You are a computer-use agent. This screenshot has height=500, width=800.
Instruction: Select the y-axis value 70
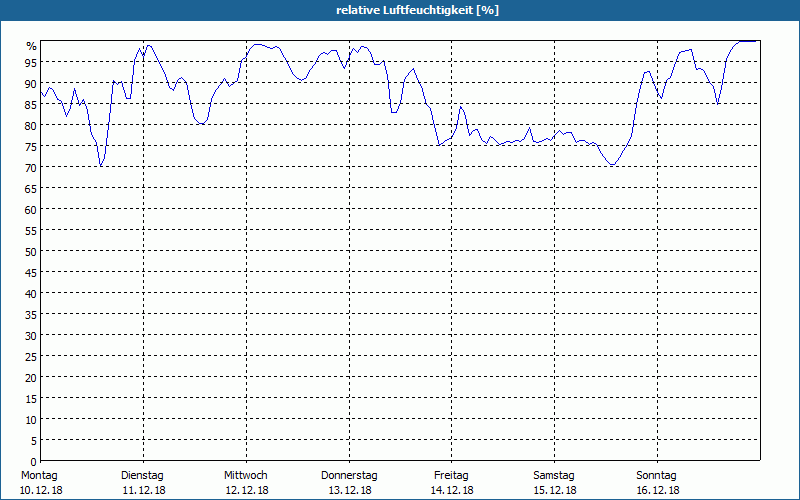click(x=31, y=168)
